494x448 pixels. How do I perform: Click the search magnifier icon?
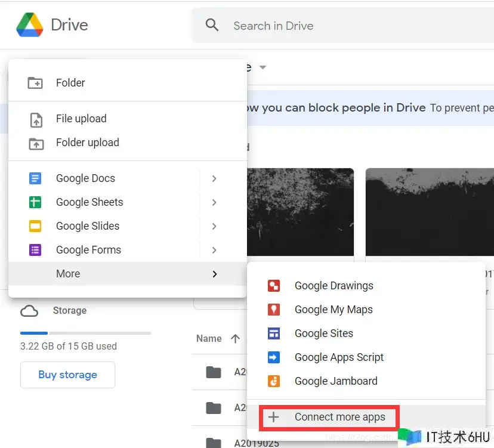212,25
